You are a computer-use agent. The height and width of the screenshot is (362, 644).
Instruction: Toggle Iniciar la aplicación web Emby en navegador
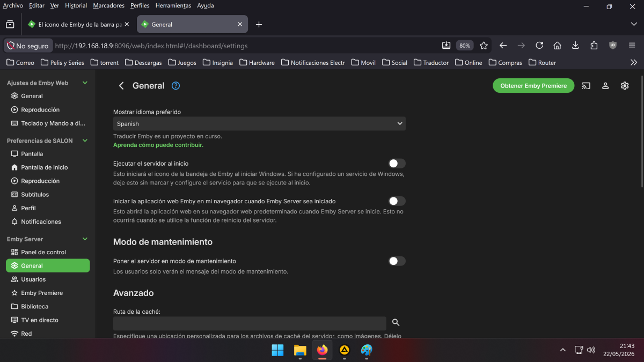coord(397,201)
